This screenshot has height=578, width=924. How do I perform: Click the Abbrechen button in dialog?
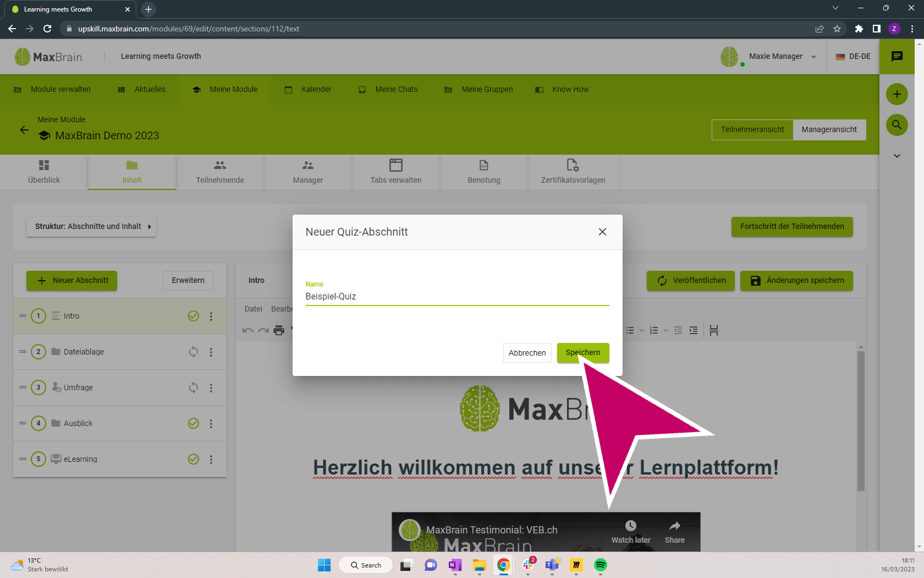click(x=527, y=353)
